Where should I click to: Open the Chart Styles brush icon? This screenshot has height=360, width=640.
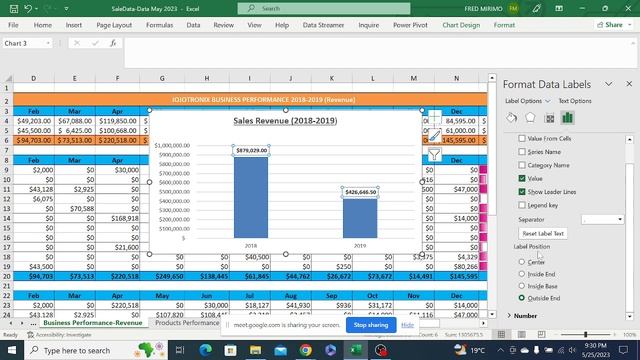pos(434,136)
